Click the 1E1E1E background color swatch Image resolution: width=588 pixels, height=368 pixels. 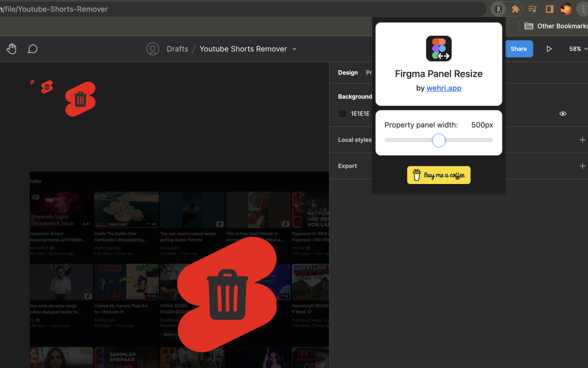pos(342,114)
